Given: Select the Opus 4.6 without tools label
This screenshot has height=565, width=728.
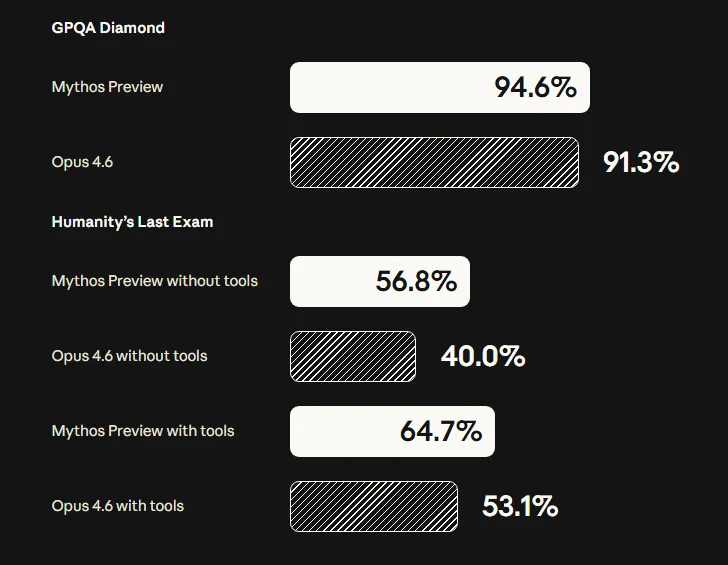Looking at the screenshot, I should pos(129,356).
